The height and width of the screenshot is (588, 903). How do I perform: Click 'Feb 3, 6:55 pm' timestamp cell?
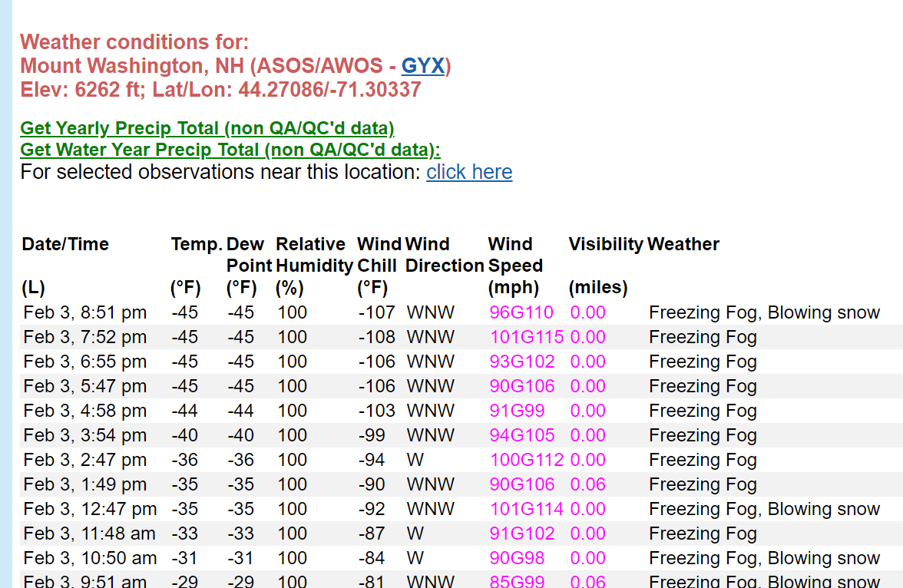(x=85, y=362)
